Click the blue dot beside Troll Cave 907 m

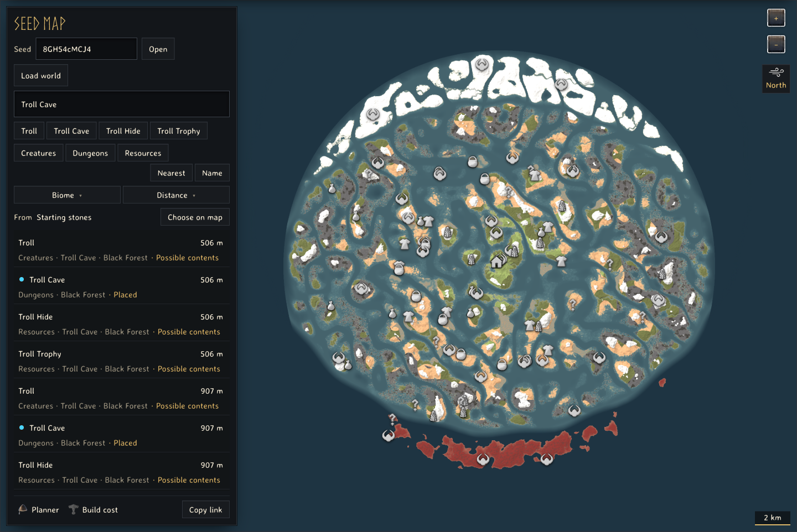coord(22,427)
